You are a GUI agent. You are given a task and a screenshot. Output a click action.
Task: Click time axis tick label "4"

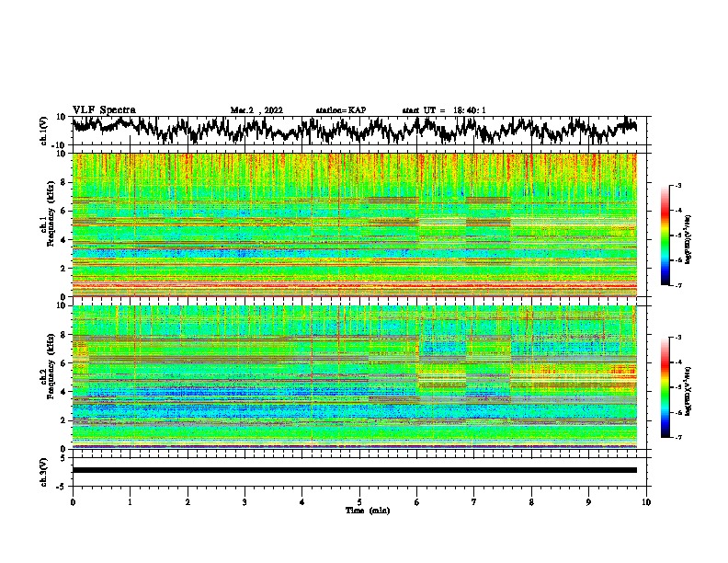(x=302, y=502)
